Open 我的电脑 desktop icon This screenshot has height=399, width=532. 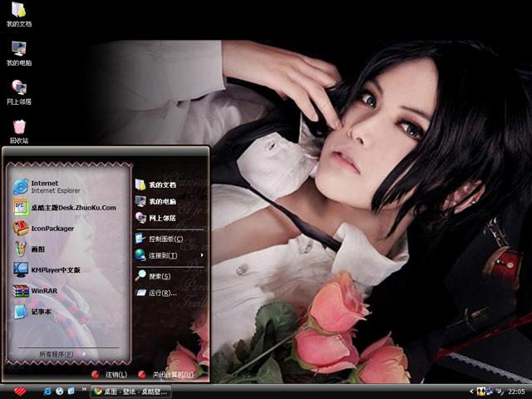[19, 53]
